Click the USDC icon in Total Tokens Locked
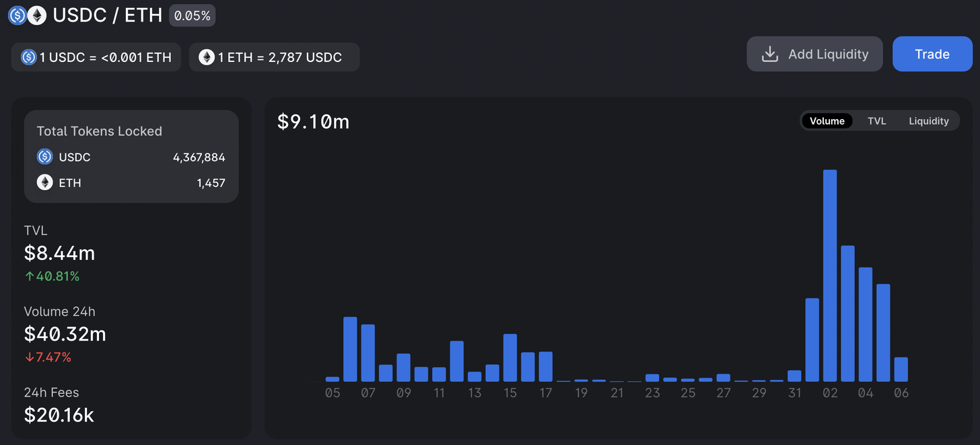 (x=44, y=157)
